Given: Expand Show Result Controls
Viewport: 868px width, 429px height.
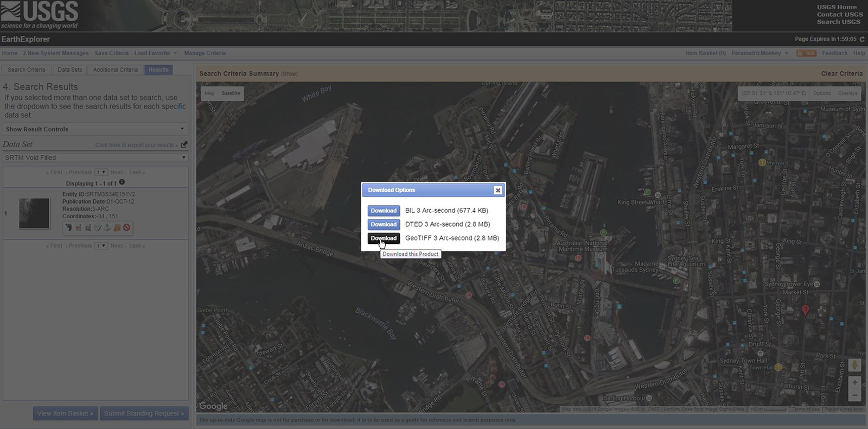Looking at the screenshot, I should (95, 129).
